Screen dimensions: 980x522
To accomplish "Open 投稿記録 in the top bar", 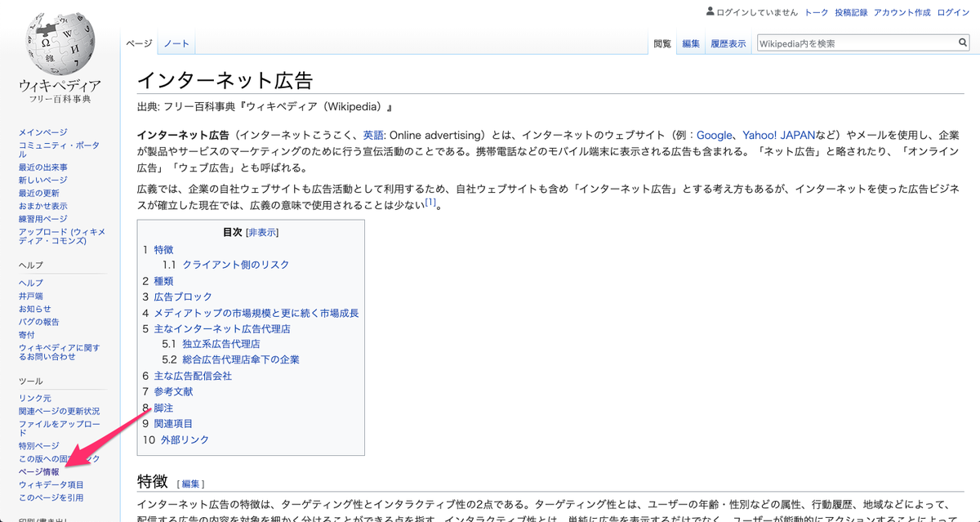I will 851,12.
